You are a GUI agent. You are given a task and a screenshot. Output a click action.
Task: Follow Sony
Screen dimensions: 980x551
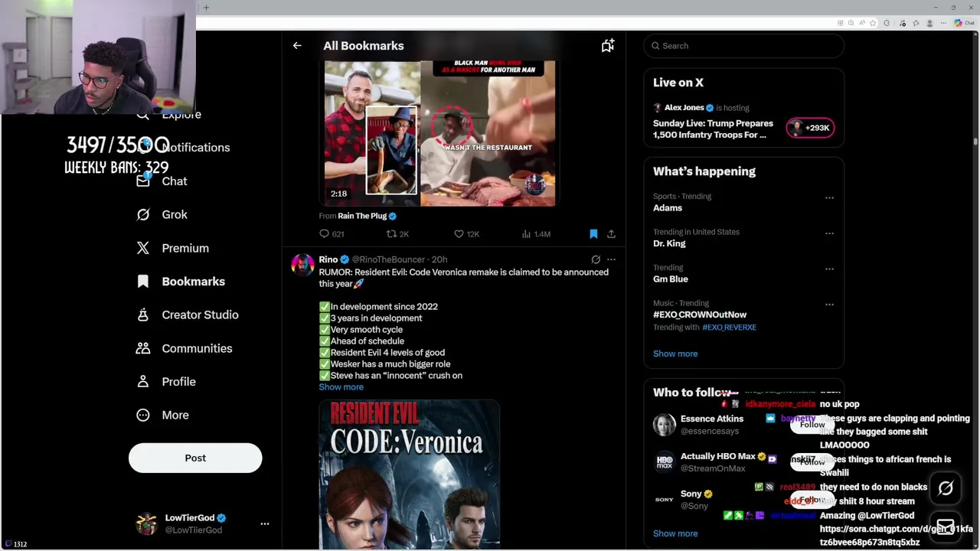pyautogui.click(x=812, y=500)
